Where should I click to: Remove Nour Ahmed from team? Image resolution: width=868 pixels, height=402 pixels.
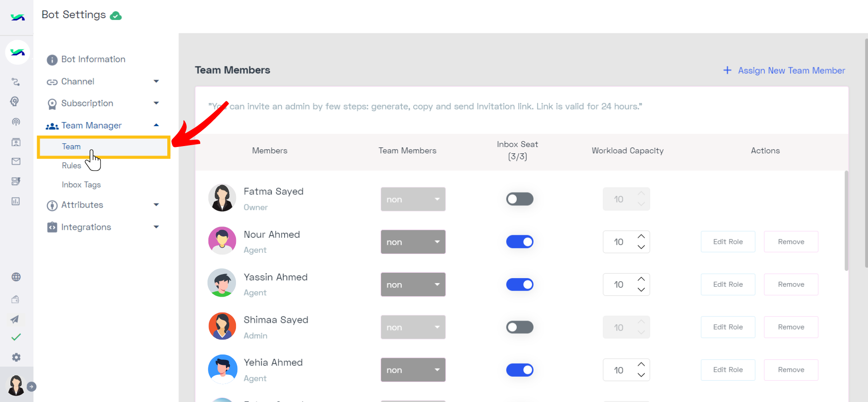(x=791, y=242)
